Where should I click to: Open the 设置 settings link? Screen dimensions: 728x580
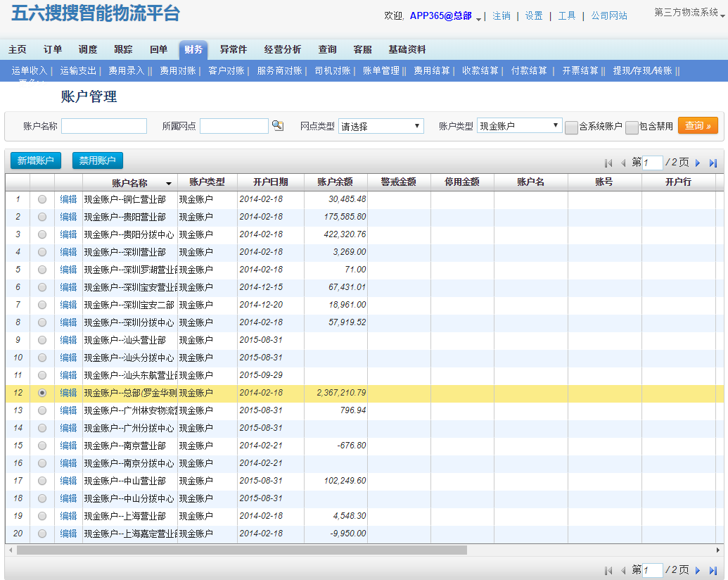coord(534,15)
